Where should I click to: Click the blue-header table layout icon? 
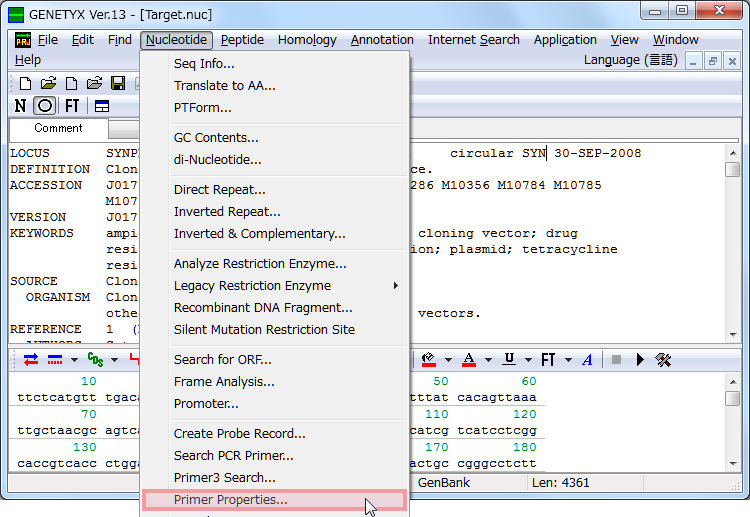[x=102, y=106]
